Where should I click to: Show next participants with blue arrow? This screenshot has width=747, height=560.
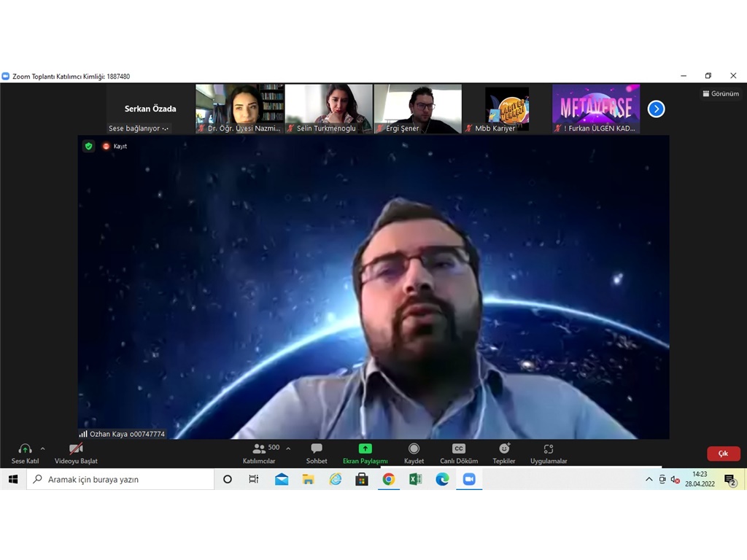pyautogui.click(x=656, y=109)
